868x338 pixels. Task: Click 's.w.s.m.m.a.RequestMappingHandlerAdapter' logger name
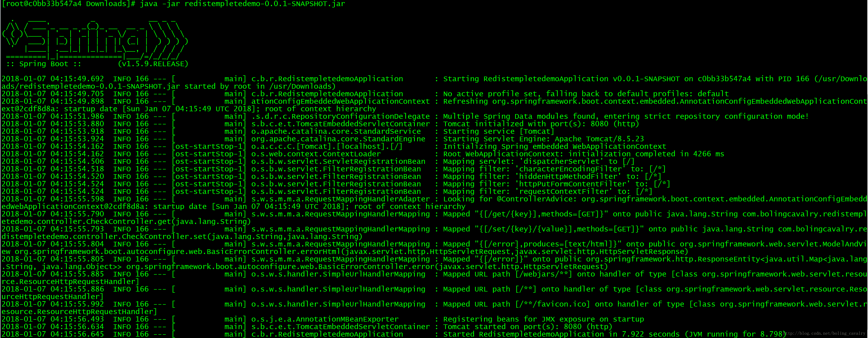point(340,199)
